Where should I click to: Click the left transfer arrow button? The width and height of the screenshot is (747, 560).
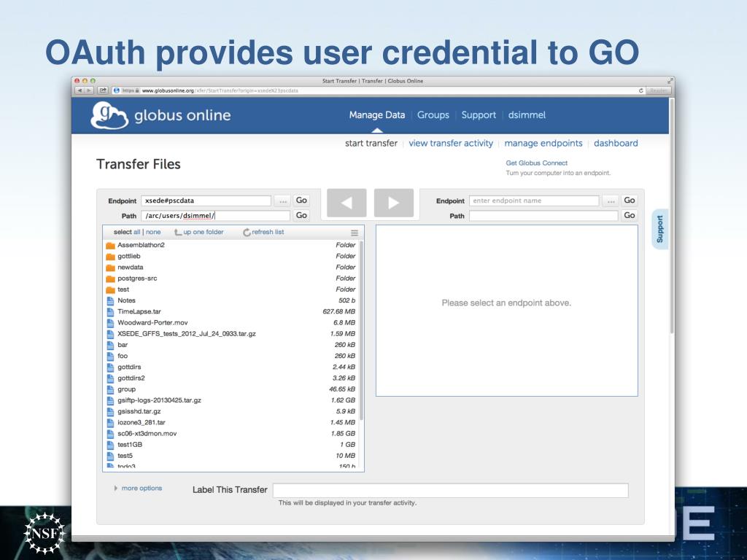347,203
